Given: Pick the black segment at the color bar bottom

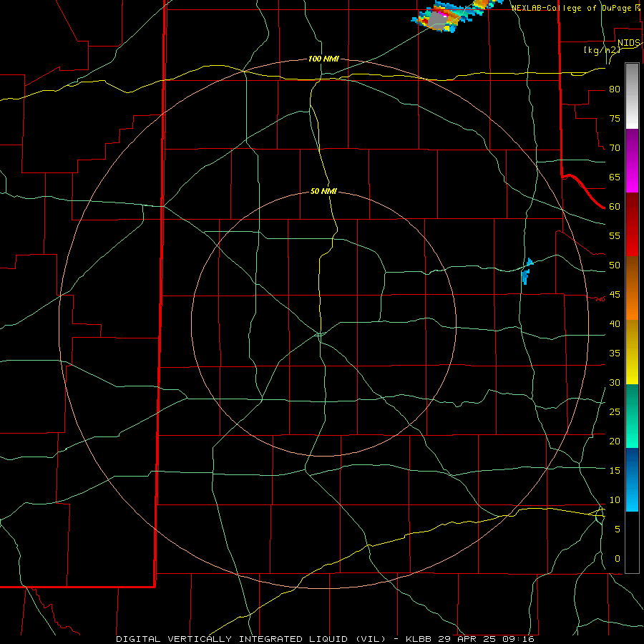Looking at the screenshot, I should [x=632, y=542].
